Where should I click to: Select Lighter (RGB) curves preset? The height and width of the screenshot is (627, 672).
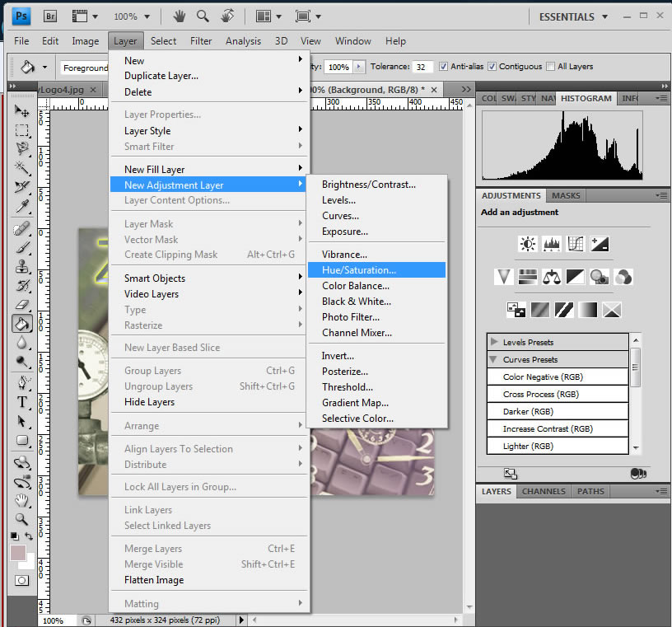[558, 446]
